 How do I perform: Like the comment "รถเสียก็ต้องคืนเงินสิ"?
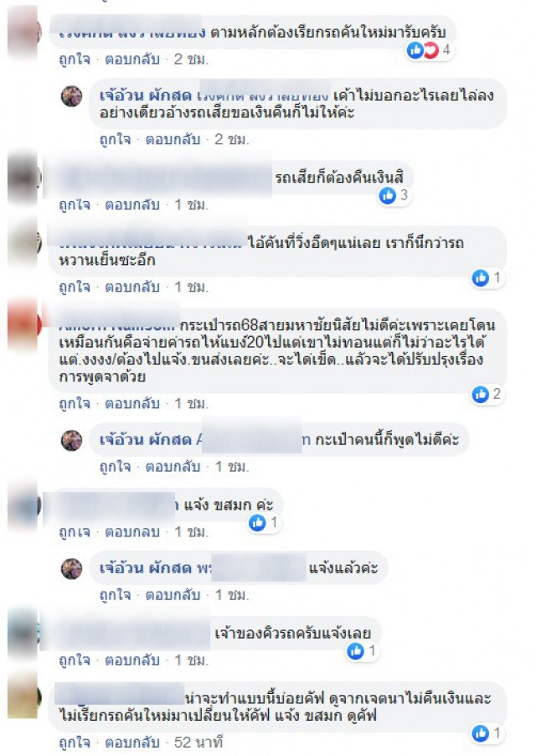pos(75,205)
